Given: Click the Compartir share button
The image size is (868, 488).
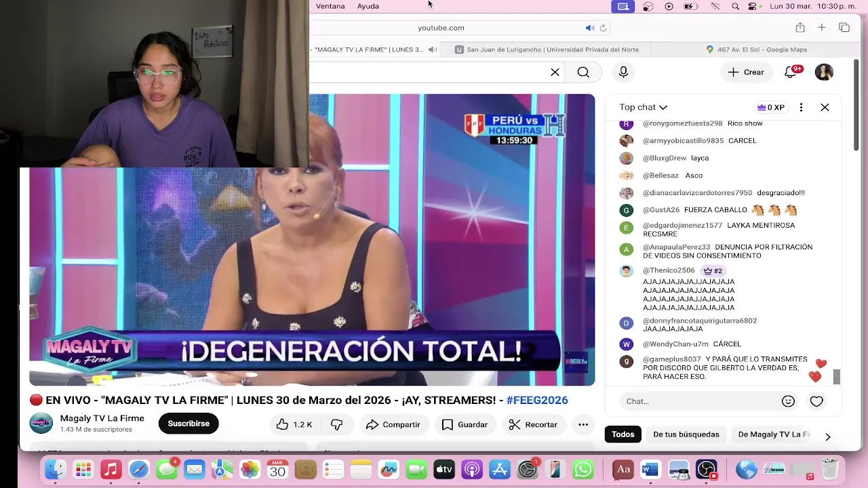Looking at the screenshot, I should point(393,424).
